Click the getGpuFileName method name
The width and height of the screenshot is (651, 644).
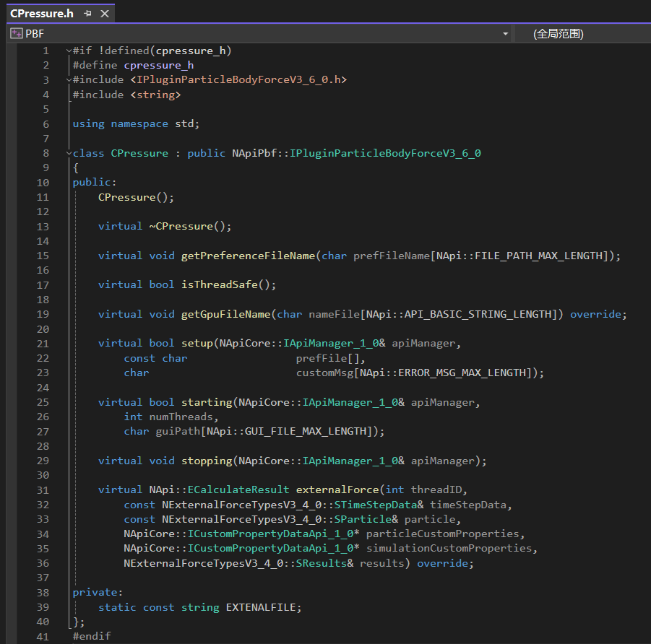pyautogui.click(x=225, y=314)
